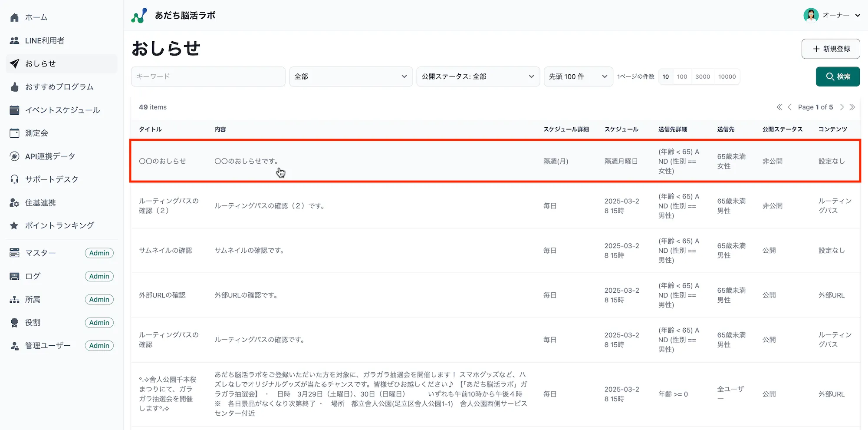
Task: Select 10 items per page
Action: [x=666, y=77]
